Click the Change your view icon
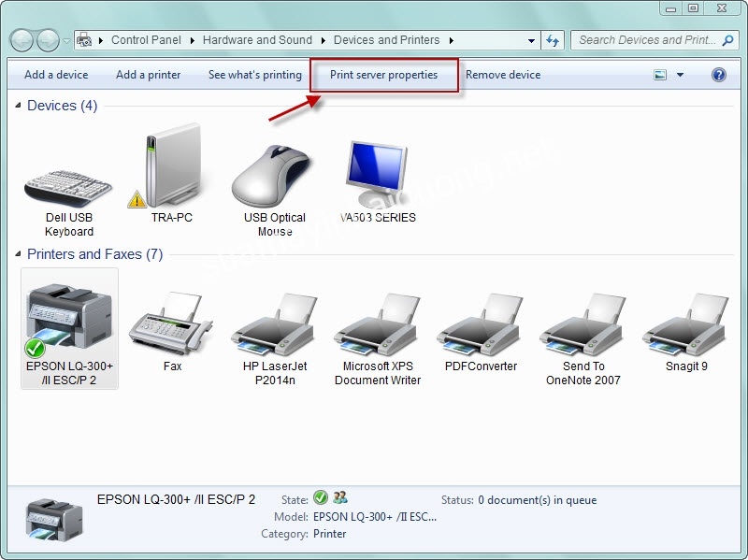The height and width of the screenshot is (560, 748). [x=660, y=75]
